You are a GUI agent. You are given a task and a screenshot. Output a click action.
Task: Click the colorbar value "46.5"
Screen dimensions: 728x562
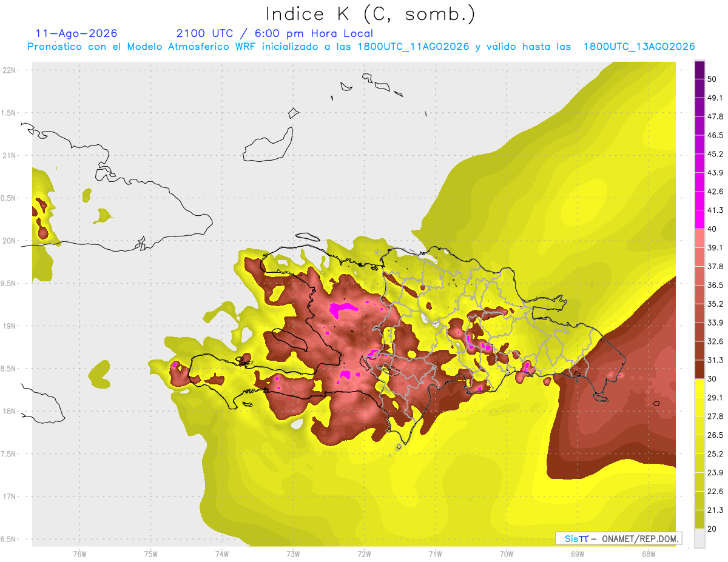tap(715, 135)
